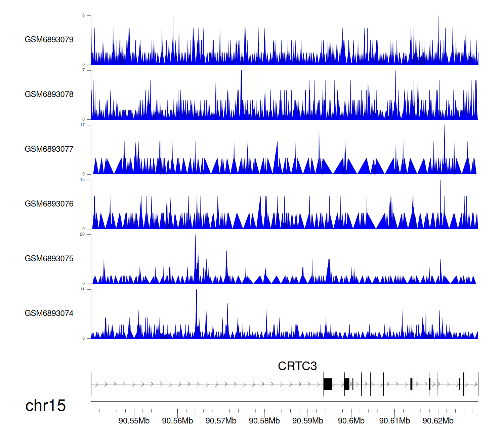Click the GSM6893077 track label
This screenshot has height=444, width=504.
tap(49, 149)
